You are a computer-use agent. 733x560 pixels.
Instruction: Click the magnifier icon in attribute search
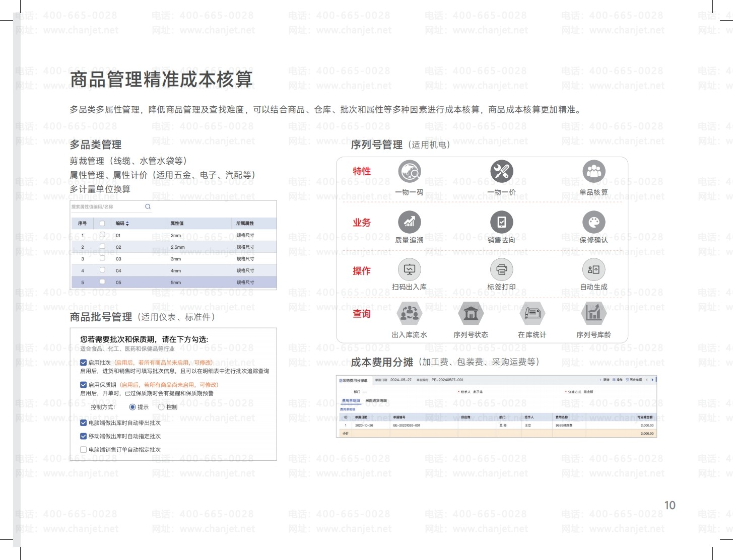(x=148, y=206)
